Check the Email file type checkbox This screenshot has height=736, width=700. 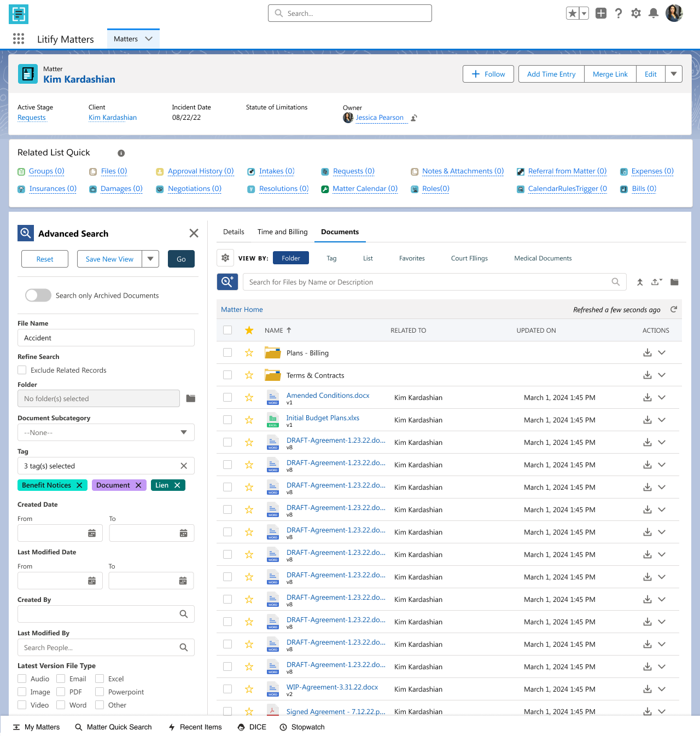pos(61,679)
